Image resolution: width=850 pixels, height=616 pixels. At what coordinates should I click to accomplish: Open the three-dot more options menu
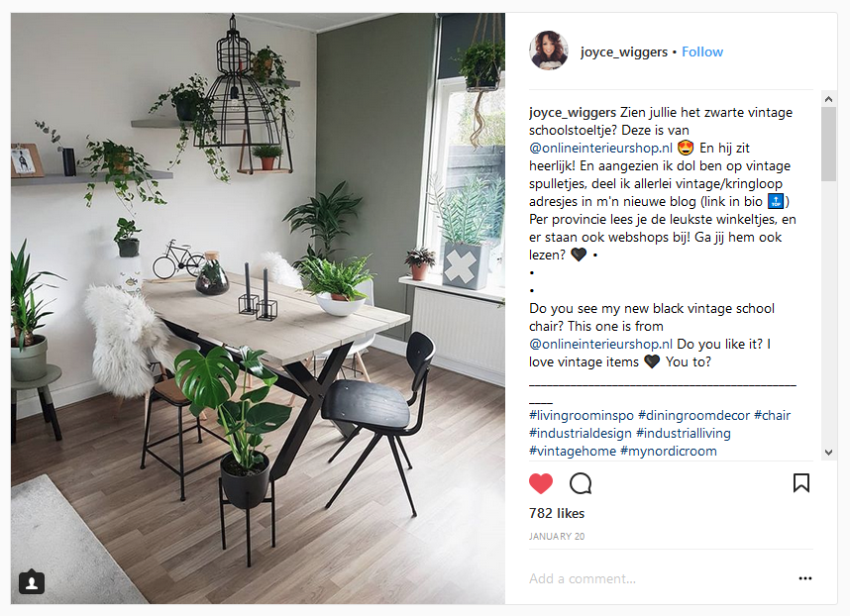(x=805, y=578)
